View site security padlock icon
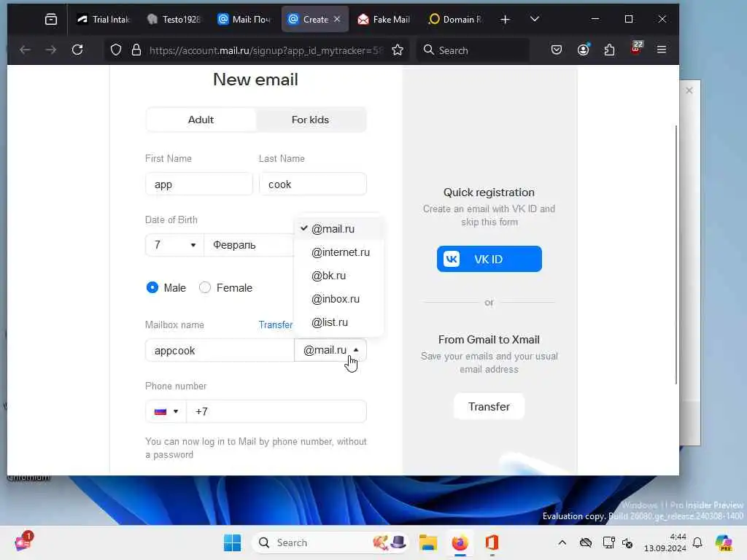Image resolution: width=747 pixels, height=560 pixels. coord(136,50)
